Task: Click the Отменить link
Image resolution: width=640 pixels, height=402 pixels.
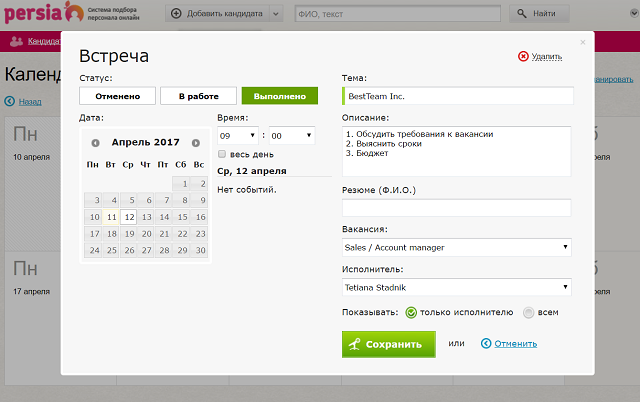Action: click(516, 344)
